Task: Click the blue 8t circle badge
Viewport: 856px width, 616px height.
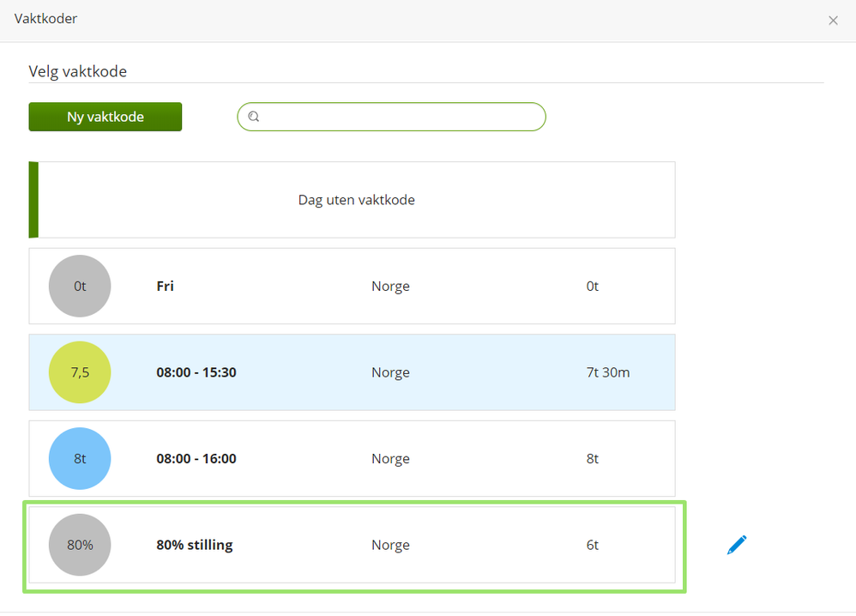Action: 80,459
